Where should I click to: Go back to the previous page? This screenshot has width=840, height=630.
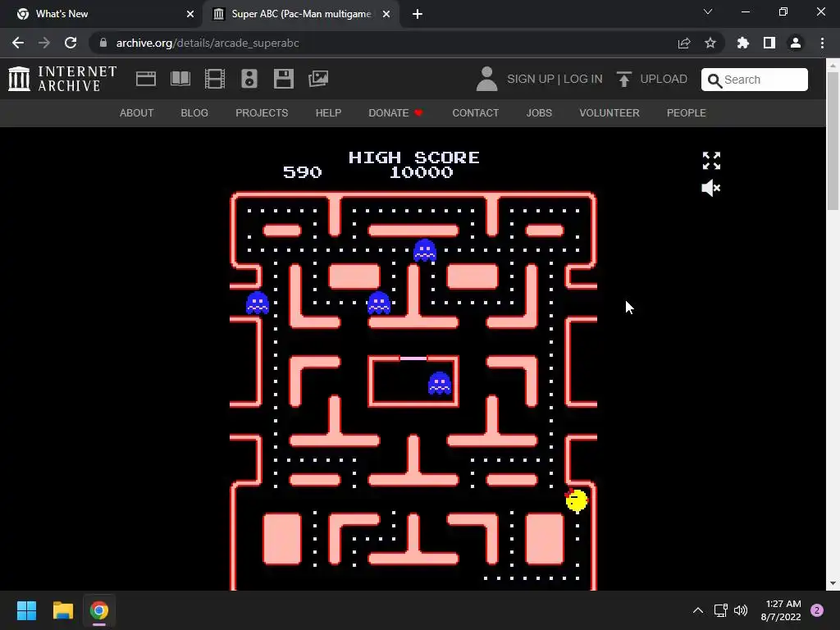pyautogui.click(x=18, y=43)
